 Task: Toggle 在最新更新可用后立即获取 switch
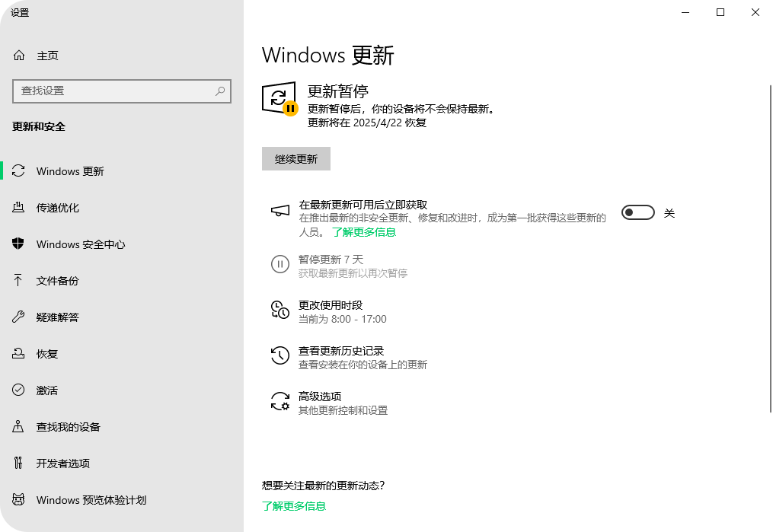click(638, 213)
